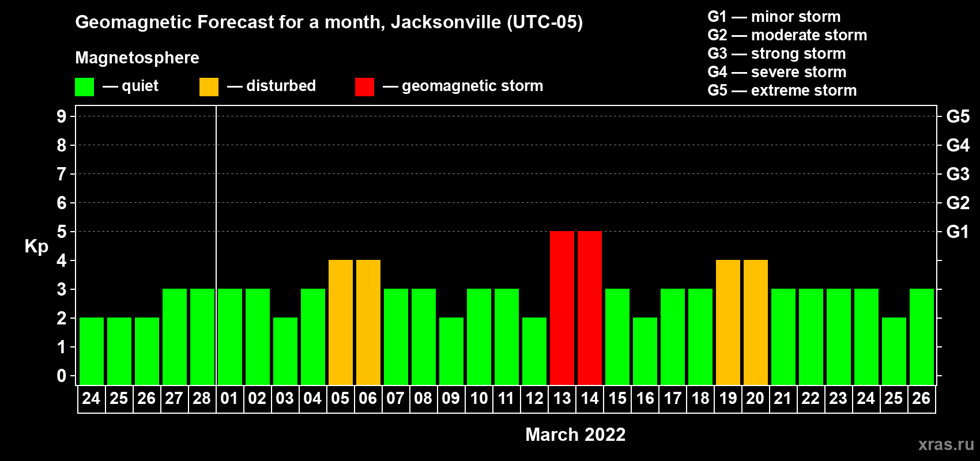
Task: Click date cell 15 on the x-axis
Action: tap(617, 399)
